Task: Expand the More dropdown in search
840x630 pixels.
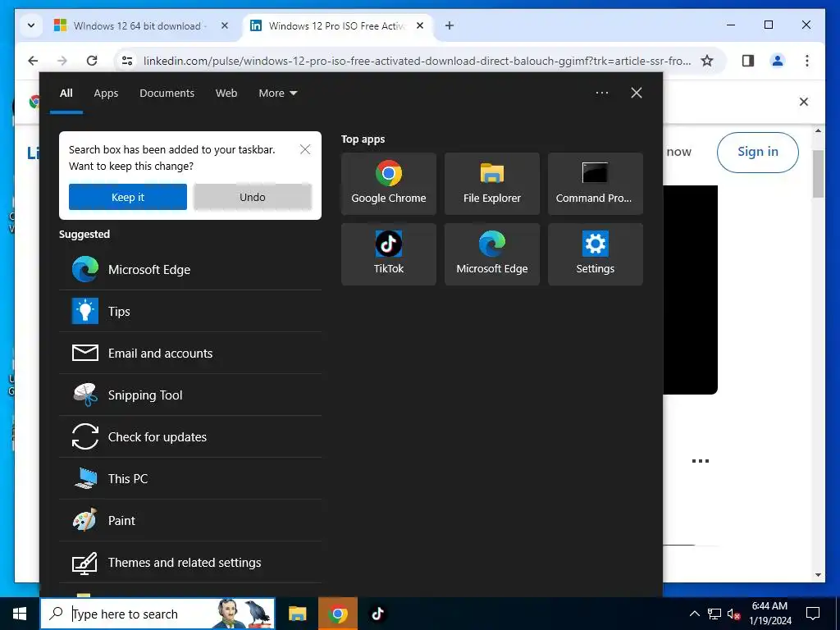Action: (277, 94)
